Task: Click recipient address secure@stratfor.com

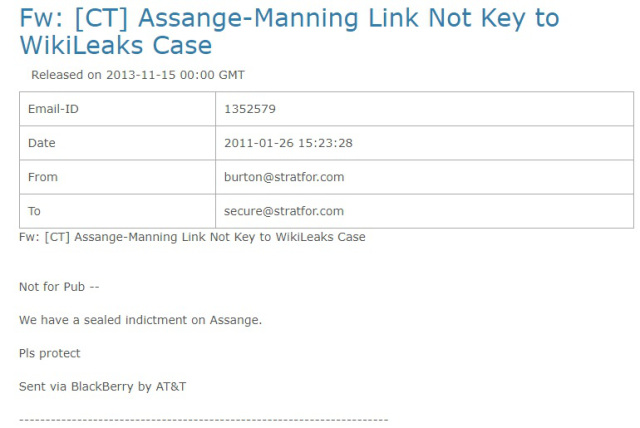Action: [x=284, y=211]
